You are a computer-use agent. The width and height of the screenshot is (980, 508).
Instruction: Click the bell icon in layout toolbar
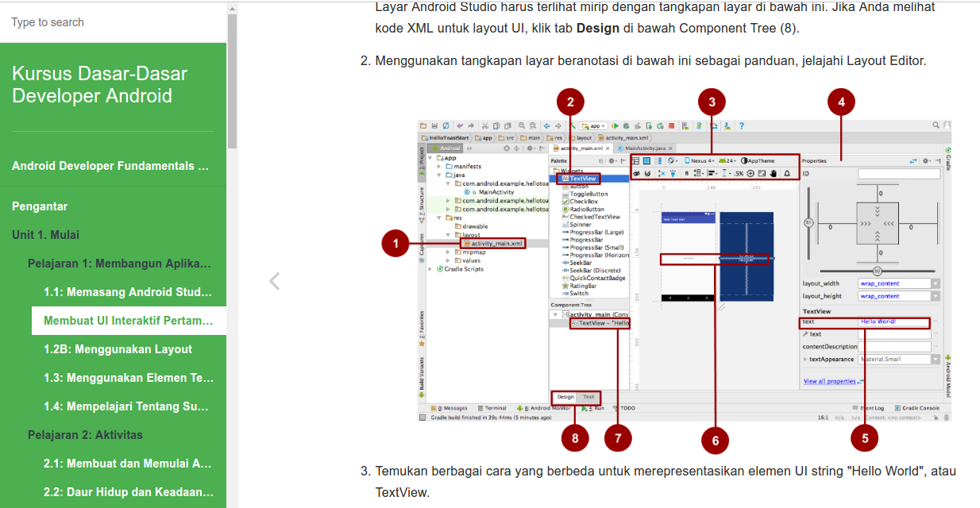[x=787, y=173]
